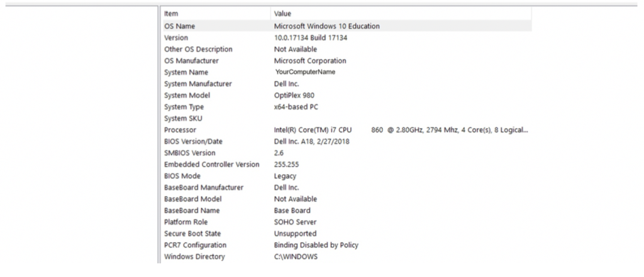
Task: Click the 'SOHO Server' value
Action: pyautogui.click(x=296, y=222)
